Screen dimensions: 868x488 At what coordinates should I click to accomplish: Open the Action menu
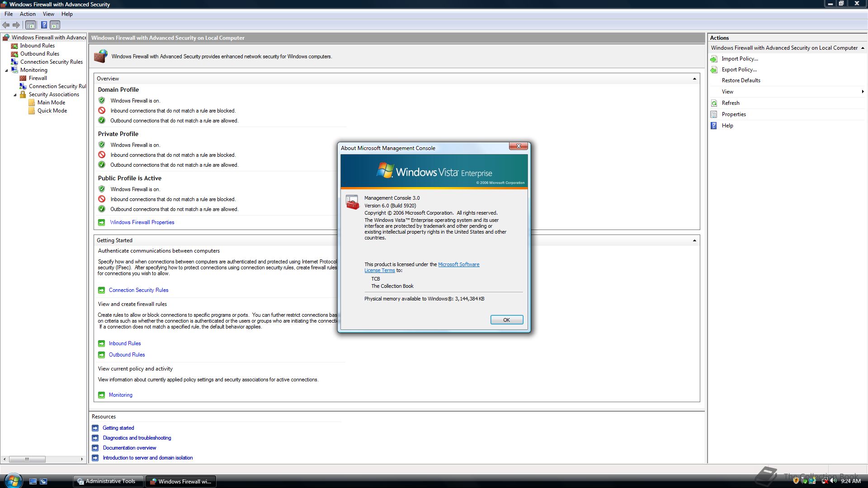28,14
